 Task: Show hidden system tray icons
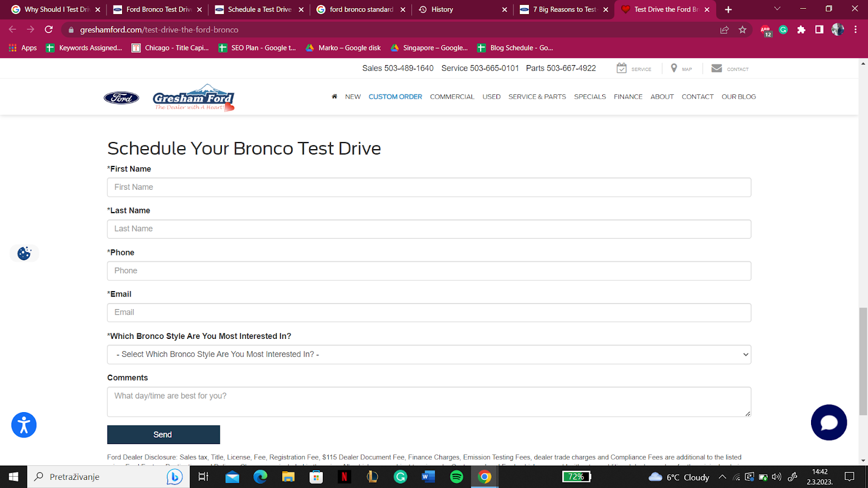click(722, 477)
